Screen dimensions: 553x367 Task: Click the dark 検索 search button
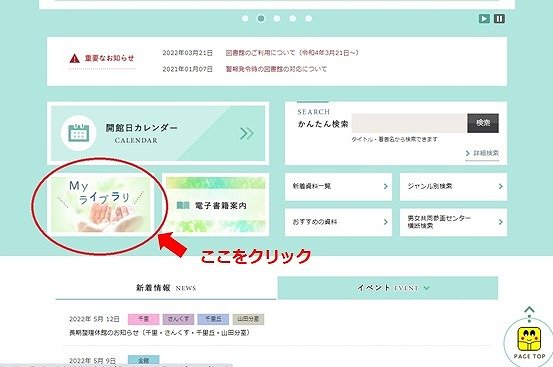[x=483, y=123]
